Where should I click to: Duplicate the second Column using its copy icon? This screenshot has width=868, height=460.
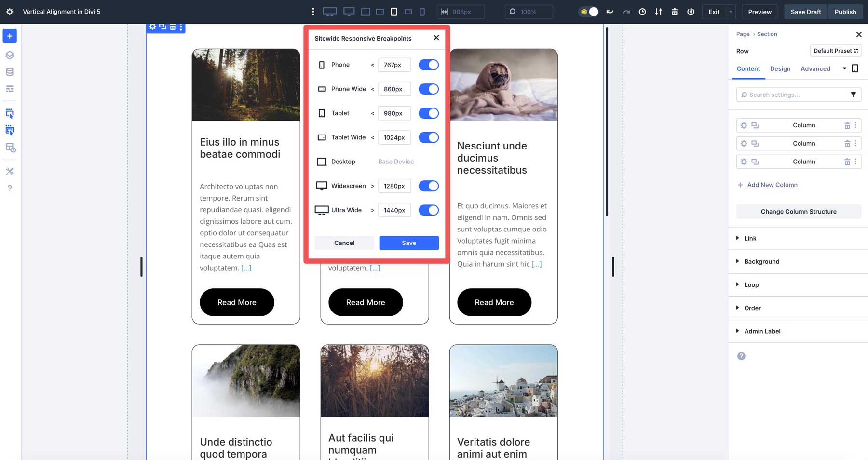755,143
